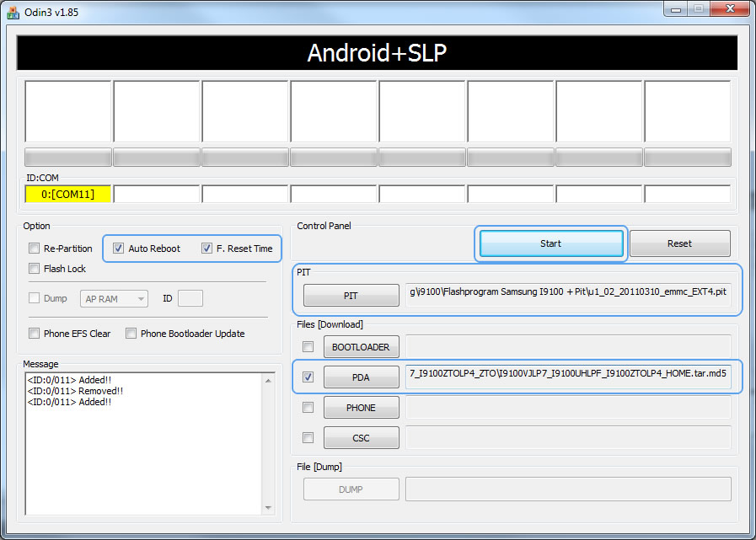
Task: Click the PDA file button
Action: [x=361, y=377]
